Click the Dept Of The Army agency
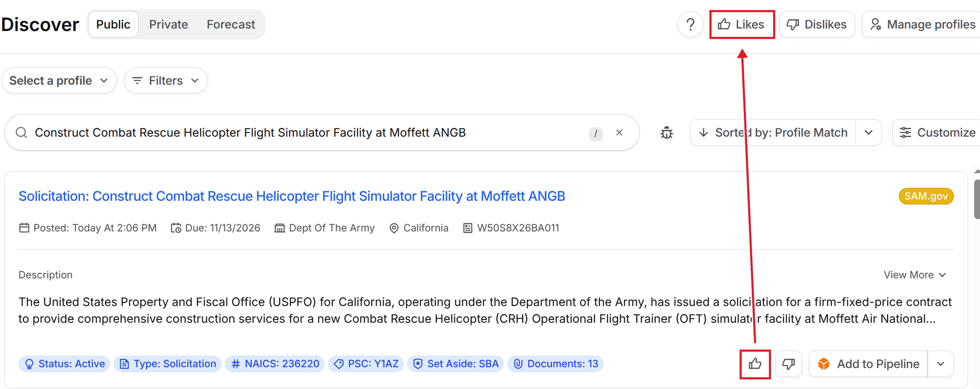 coord(325,228)
